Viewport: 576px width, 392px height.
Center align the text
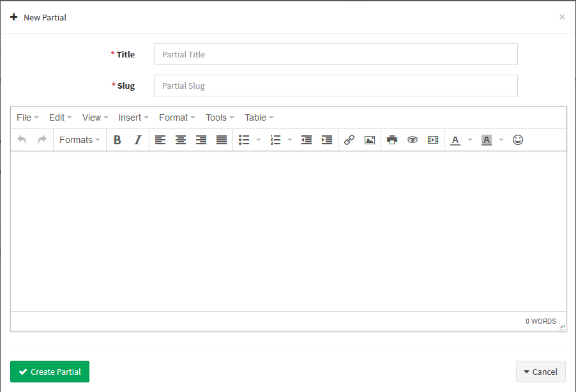pos(180,140)
